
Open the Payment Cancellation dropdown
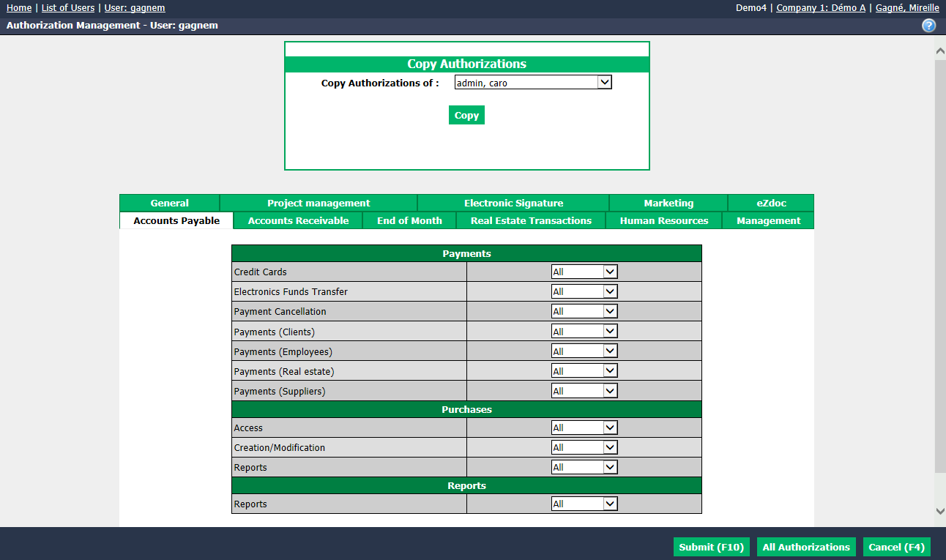[584, 311]
